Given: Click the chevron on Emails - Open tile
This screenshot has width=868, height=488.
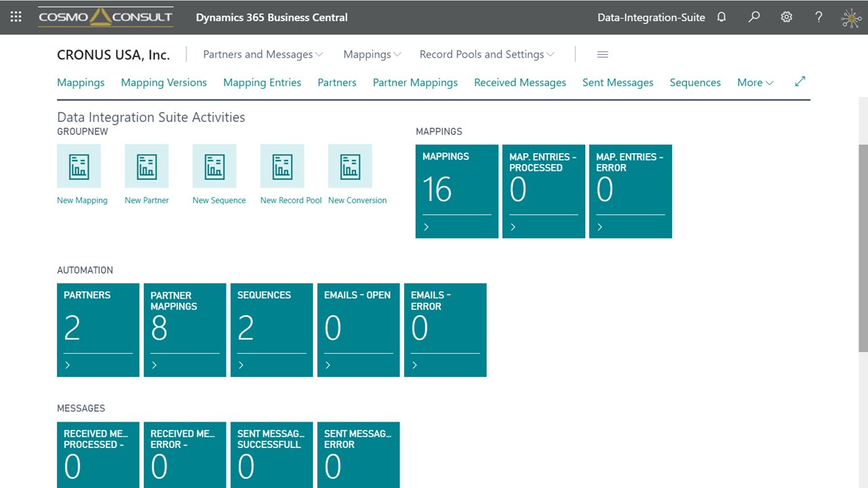Looking at the screenshot, I should pyautogui.click(x=328, y=365).
